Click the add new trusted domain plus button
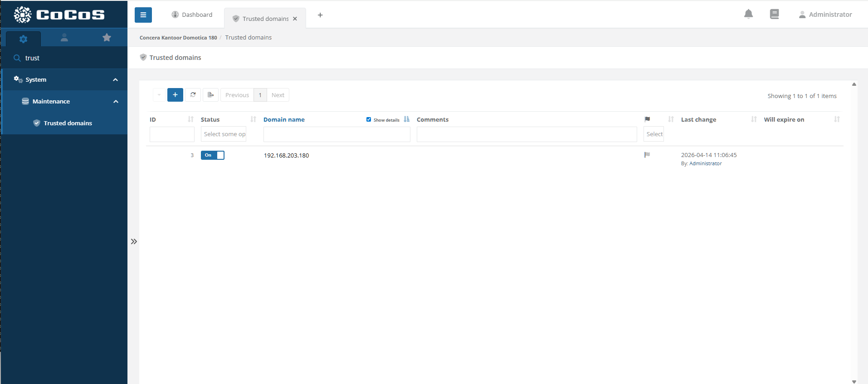The height and width of the screenshot is (384, 868). (x=175, y=95)
